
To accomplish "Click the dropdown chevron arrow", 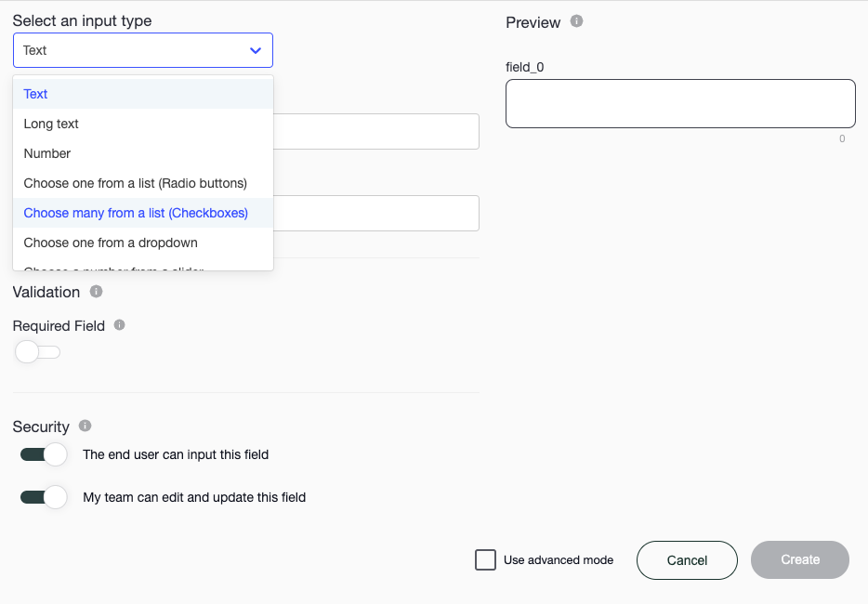I will click(256, 50).
